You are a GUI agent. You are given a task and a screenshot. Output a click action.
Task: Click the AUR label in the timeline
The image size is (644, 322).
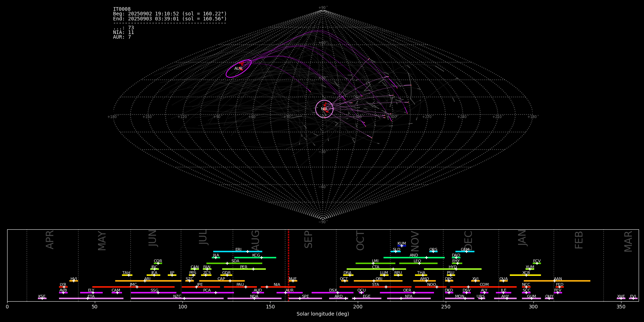(x=289, y=291)
